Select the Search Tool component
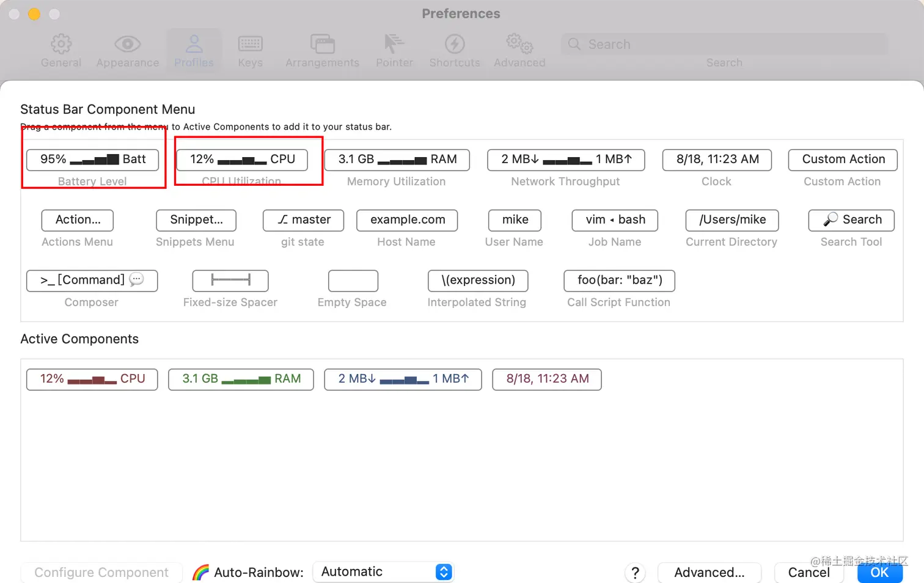 click(x=851, y=220)
